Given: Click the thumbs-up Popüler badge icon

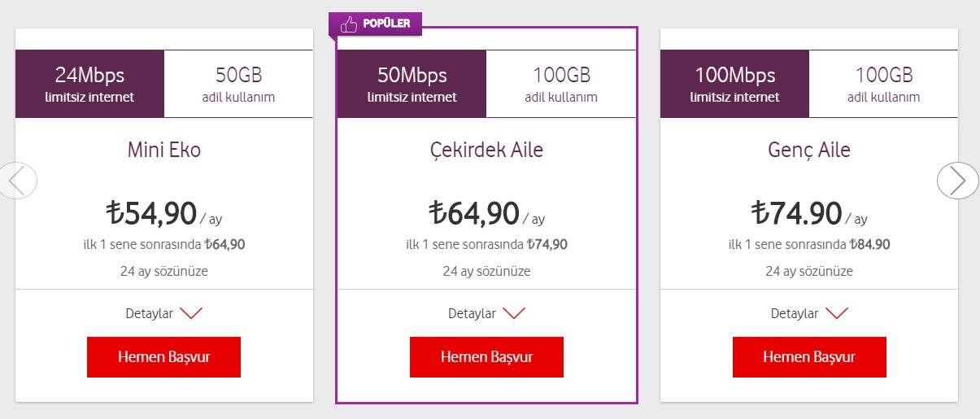Looking at the screenshot, I should pyautogui.click(x=349, y=24).
